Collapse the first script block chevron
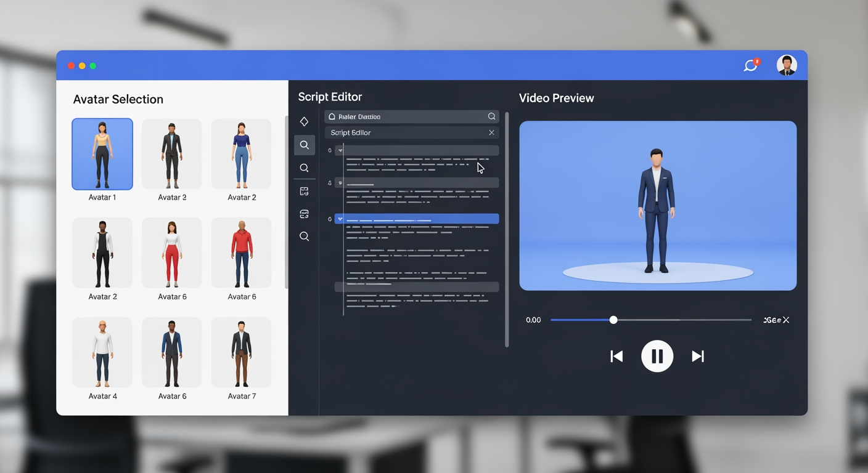868x473 pixels. pos(340,150)
